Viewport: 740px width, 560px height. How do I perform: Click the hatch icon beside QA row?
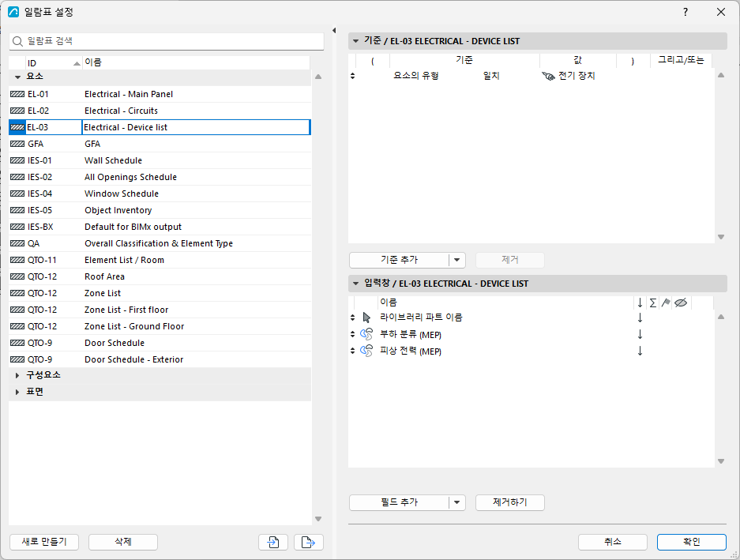tap(17, 243)
